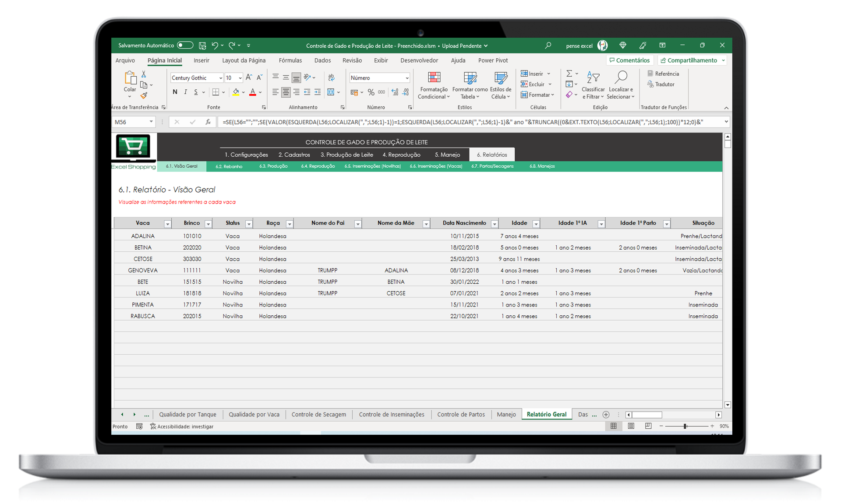Switch to Controle de Partos sheet

[x=461, y=414]
